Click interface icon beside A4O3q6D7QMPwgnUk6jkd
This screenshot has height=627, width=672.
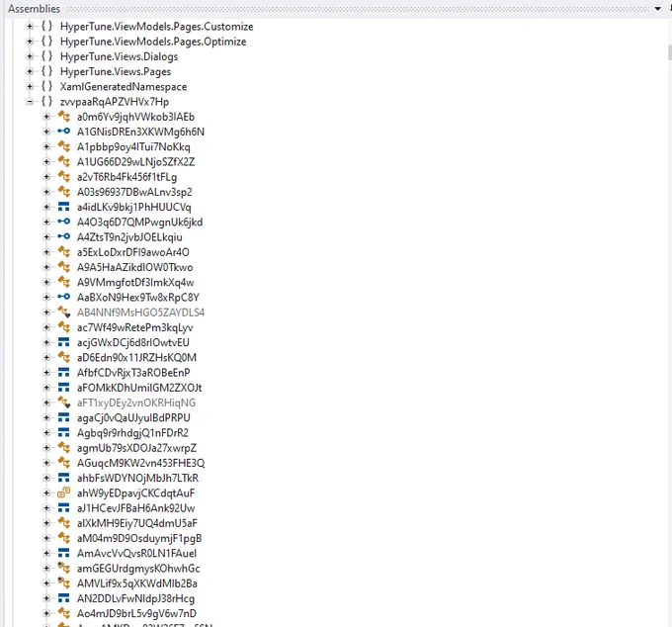63,222
